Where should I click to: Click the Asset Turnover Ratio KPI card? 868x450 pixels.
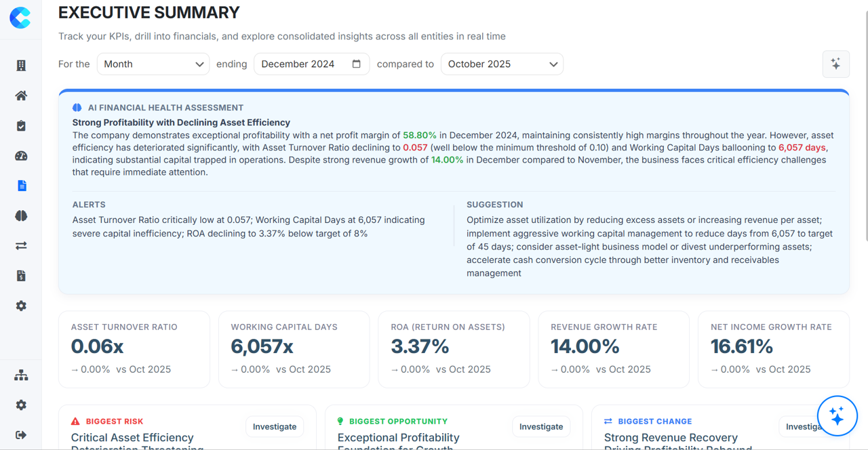tap(134, 350)
